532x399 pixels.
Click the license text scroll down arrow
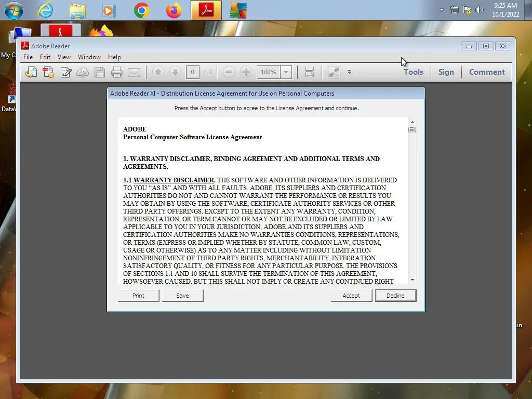[412, 280]
